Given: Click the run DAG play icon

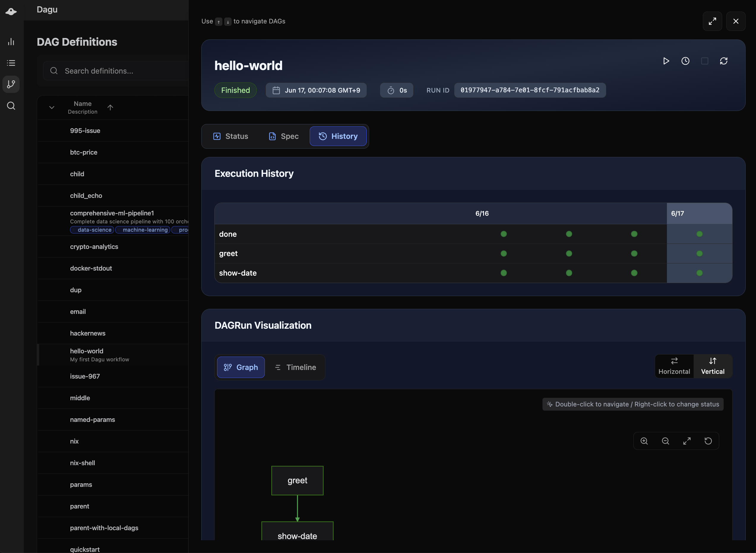Looking at the screenshot, I should (x=666, y=61).
